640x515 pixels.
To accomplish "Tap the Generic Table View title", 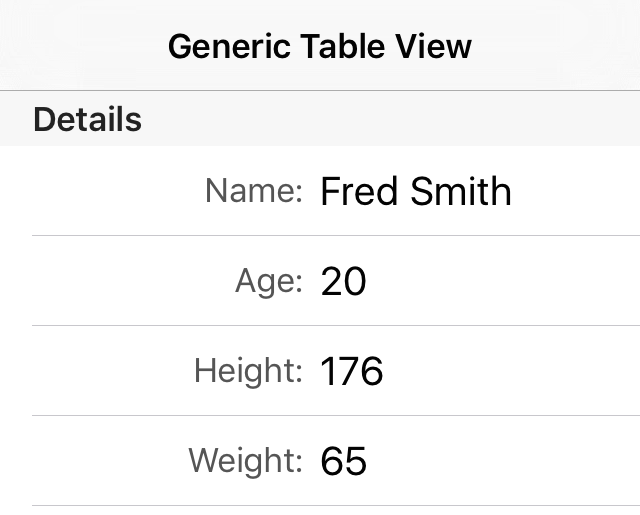I will (320, 46).
